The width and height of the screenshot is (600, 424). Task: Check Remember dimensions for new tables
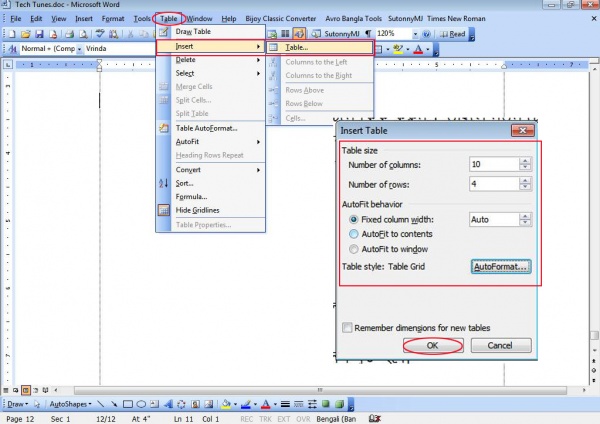pyautogui.click(x=347, y=328)
